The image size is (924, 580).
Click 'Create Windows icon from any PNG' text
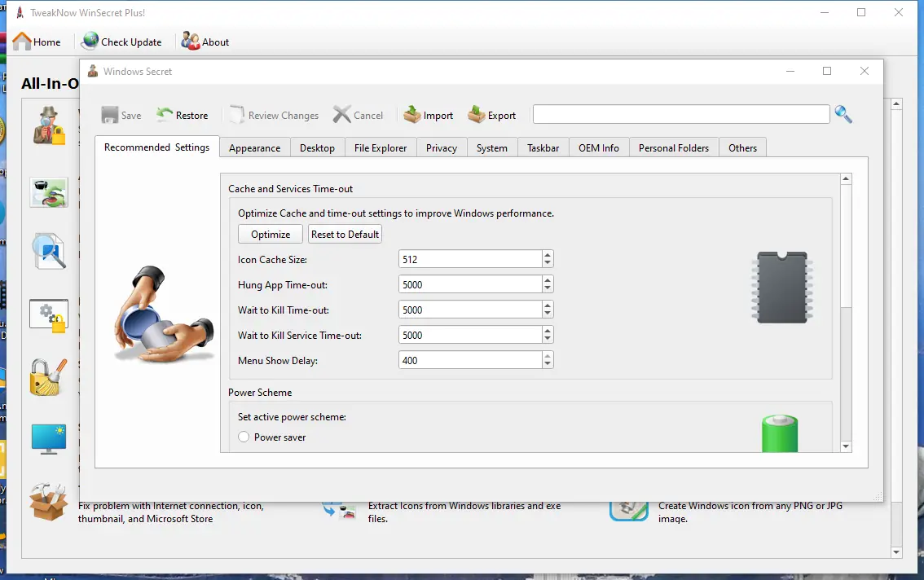[750, 512]
